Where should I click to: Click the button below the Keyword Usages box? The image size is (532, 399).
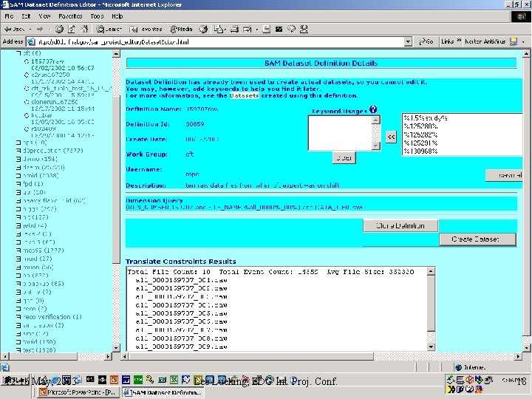tap(344, 158)
